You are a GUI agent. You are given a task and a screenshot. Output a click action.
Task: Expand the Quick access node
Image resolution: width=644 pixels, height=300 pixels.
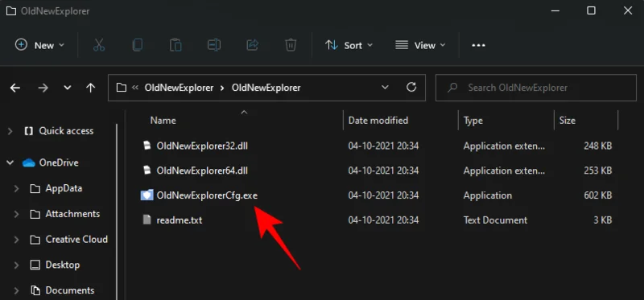click(10, 131)
